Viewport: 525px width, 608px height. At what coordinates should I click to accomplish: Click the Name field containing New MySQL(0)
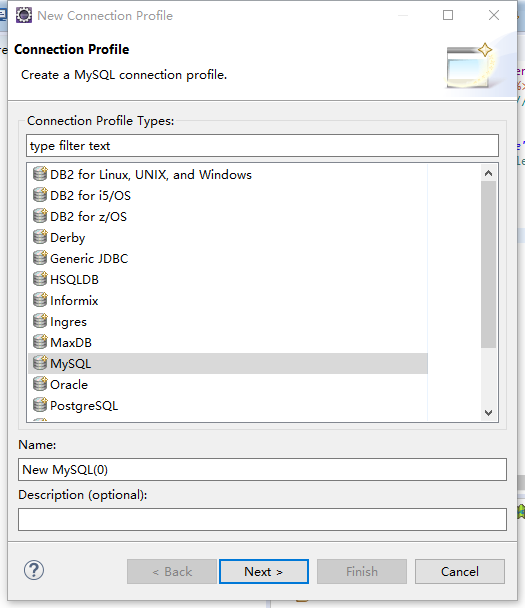[262, 469]
